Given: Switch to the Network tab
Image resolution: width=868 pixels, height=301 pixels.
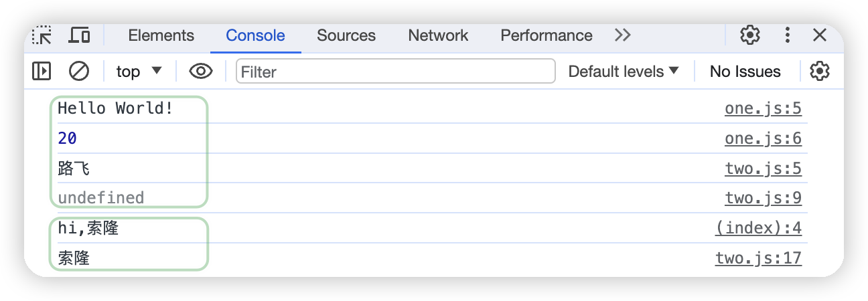Looking at the screenshot, I should (438, 35).
